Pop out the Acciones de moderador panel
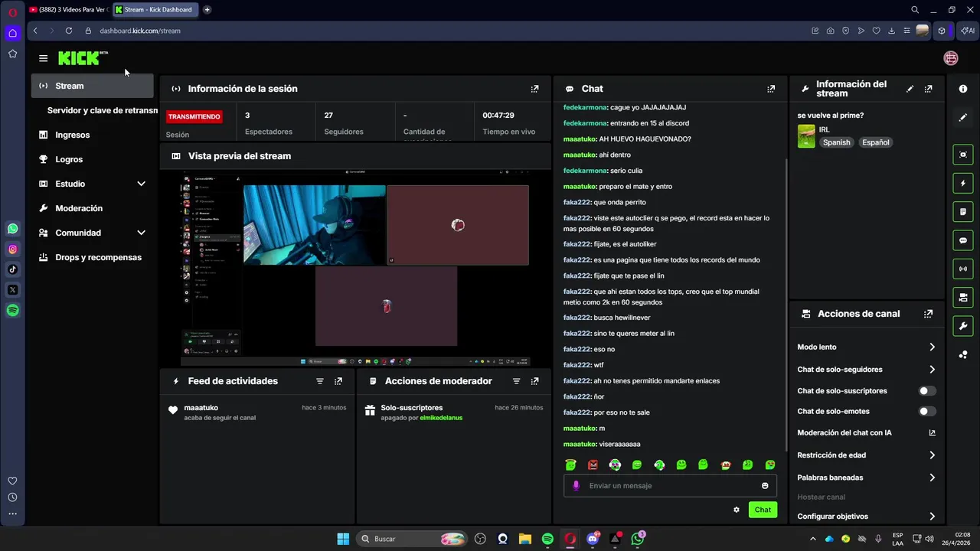Screen dimensions: 980x551 tap(534, 381)
